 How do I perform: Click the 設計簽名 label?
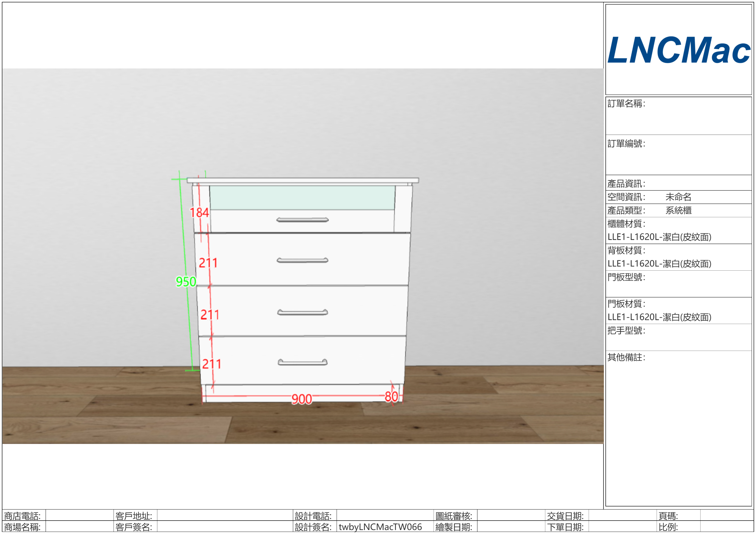pyautogui.click(x=313, y=527)
